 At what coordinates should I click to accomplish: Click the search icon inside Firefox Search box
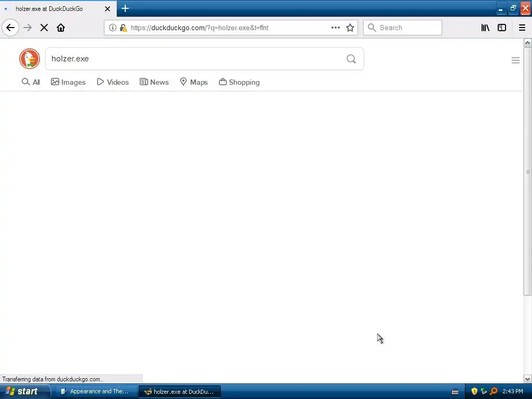pos(372,28)
